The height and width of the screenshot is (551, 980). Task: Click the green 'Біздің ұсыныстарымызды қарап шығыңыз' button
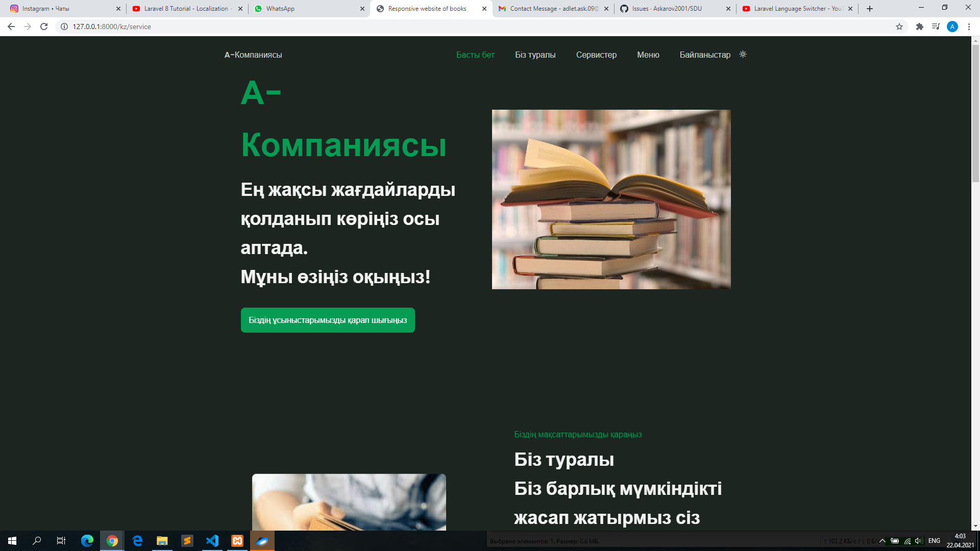click(328, 320)
